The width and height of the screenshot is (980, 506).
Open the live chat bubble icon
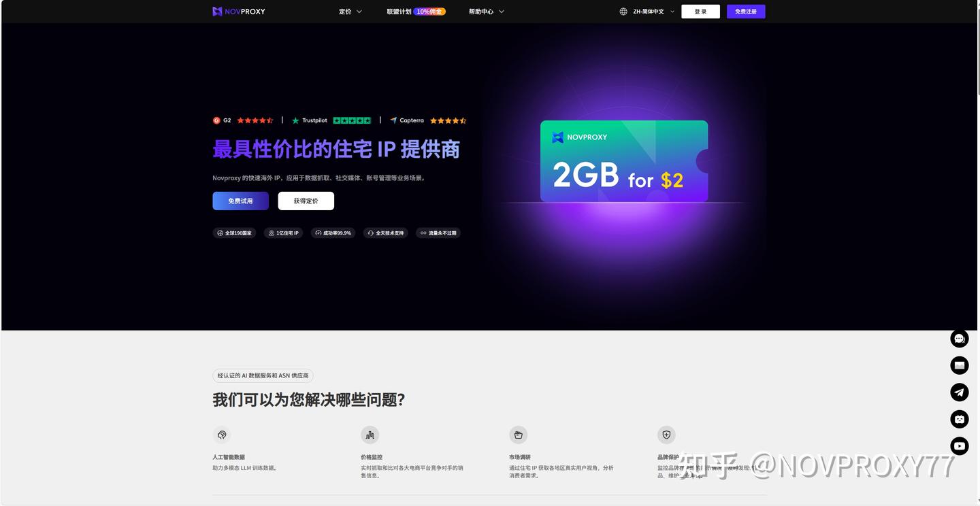[x=959, y=338]
